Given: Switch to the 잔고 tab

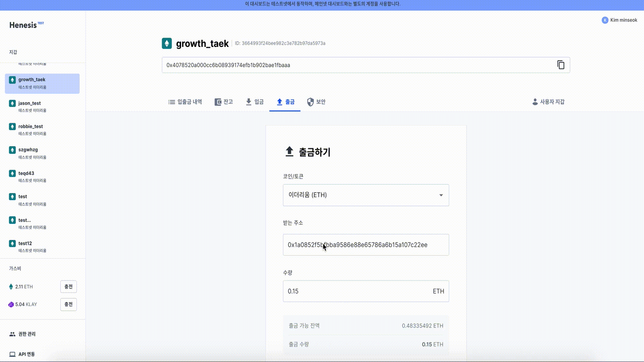Looking at the screenshot, I should coord(224,102).
